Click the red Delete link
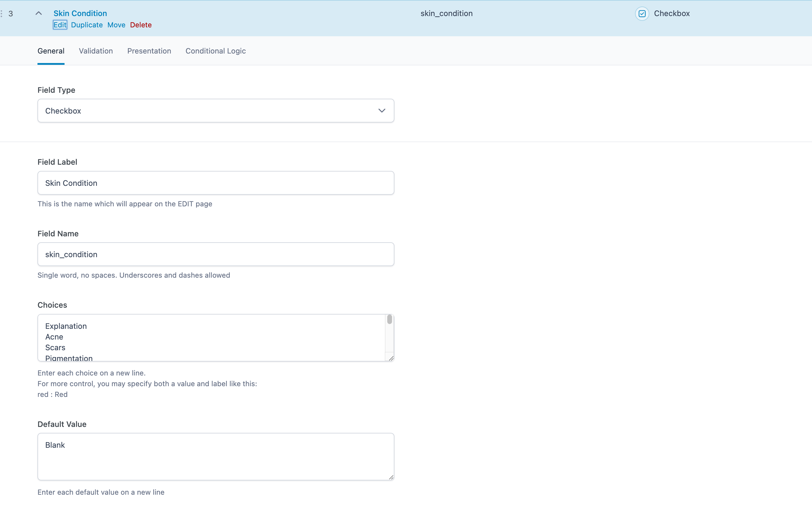 [x=141, y=25]
